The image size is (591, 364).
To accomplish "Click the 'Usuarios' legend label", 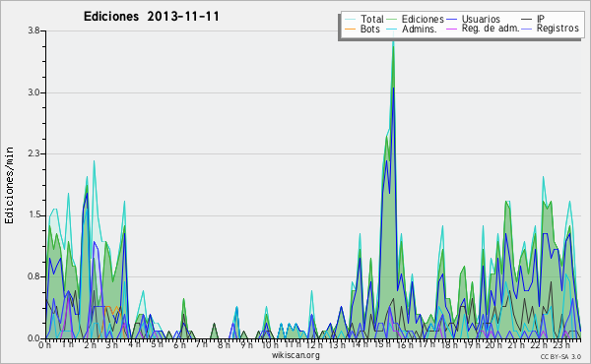I will coord(481,19).
